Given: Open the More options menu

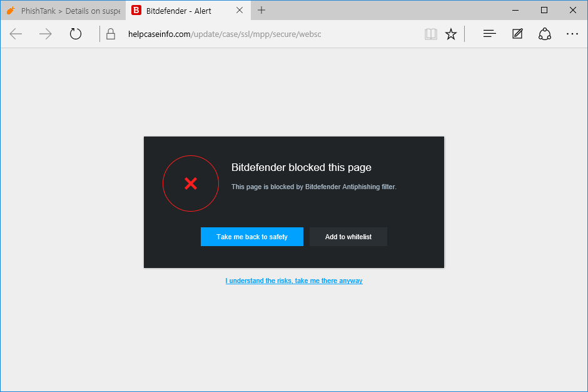Looking at the screenshot, I should click(572, 34).
